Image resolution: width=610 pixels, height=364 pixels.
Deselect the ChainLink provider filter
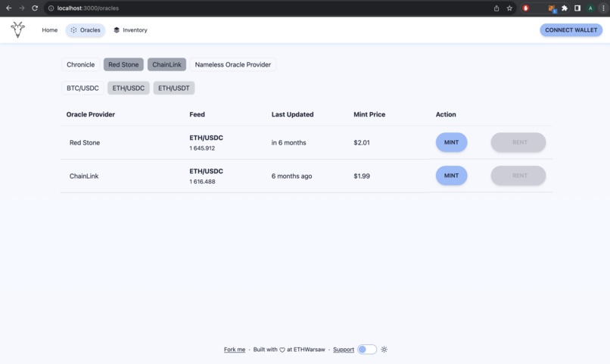pyautogui.click(x=167, y=64)
